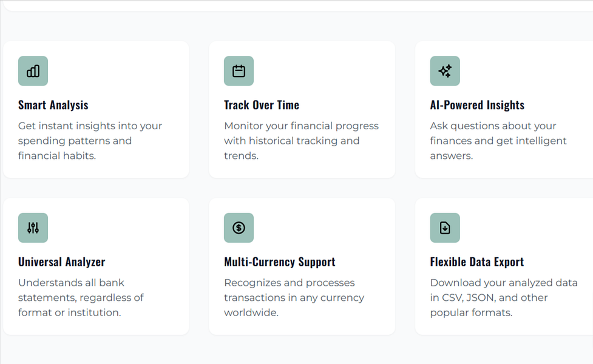This screenshot has height=364, width=593.
Task: Click the 'Download your analyzed data' description
Action: tap(504, 297)
